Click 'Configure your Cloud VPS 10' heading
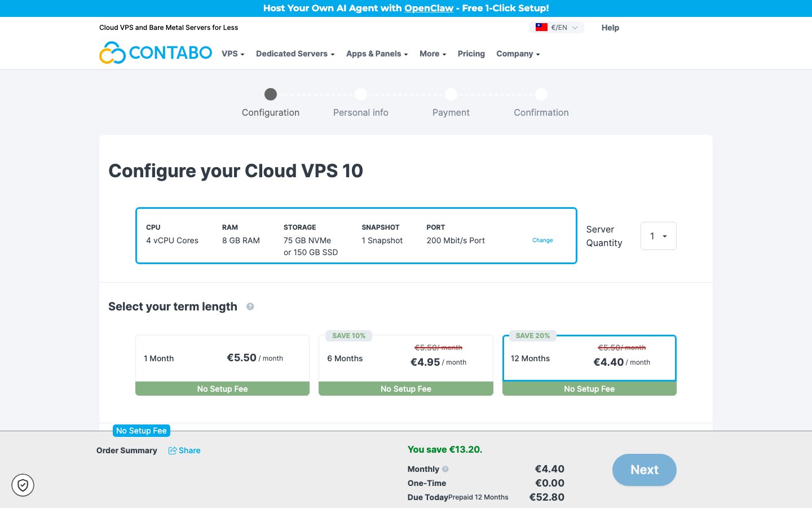The height and width of the screenshot is (508, 812). [236, 170]
